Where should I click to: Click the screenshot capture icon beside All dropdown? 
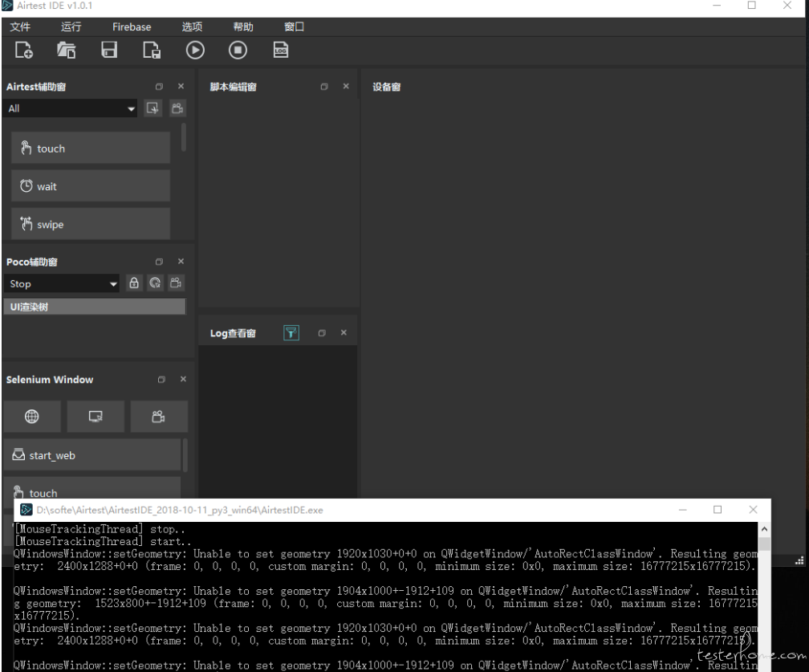pos(152,108)
